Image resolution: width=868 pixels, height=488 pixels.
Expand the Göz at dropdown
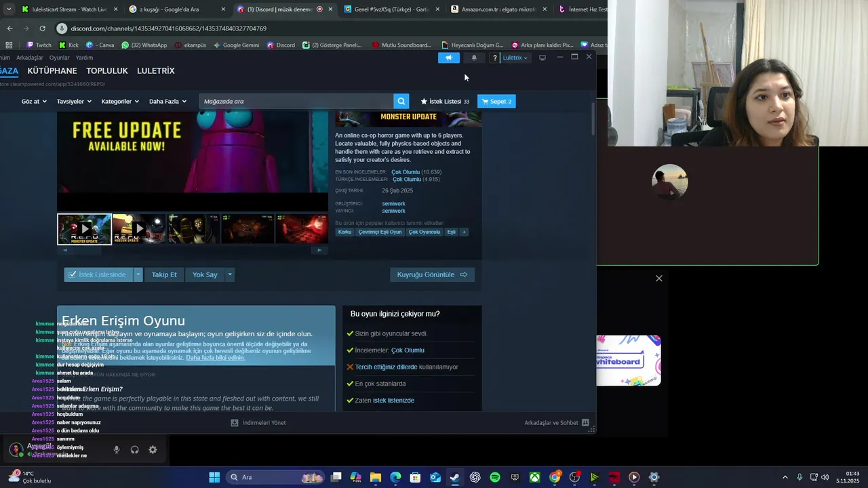pos(34,102)
